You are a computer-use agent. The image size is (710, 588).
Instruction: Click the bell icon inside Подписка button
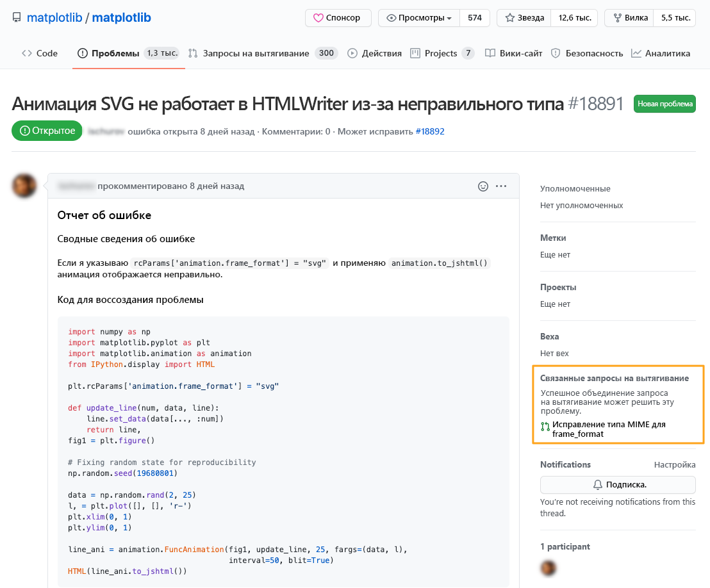point(596,485)
